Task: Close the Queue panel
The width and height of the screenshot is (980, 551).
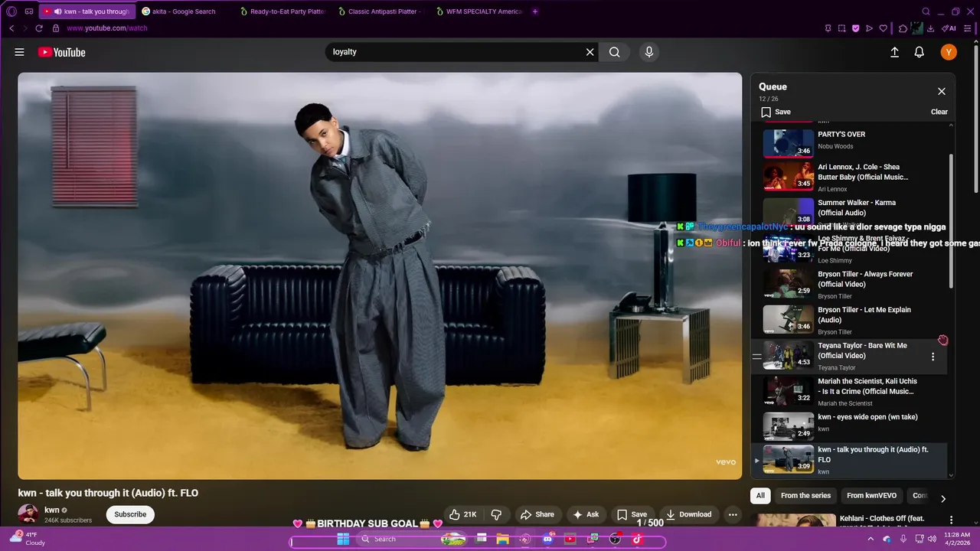Action: pyautogui.click(x=942, y=91)
